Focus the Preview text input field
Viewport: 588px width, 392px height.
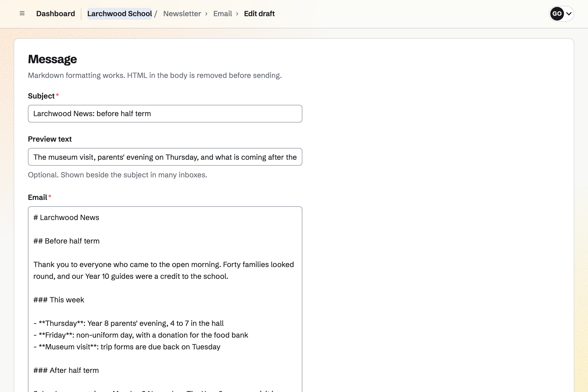pos(165,157)
